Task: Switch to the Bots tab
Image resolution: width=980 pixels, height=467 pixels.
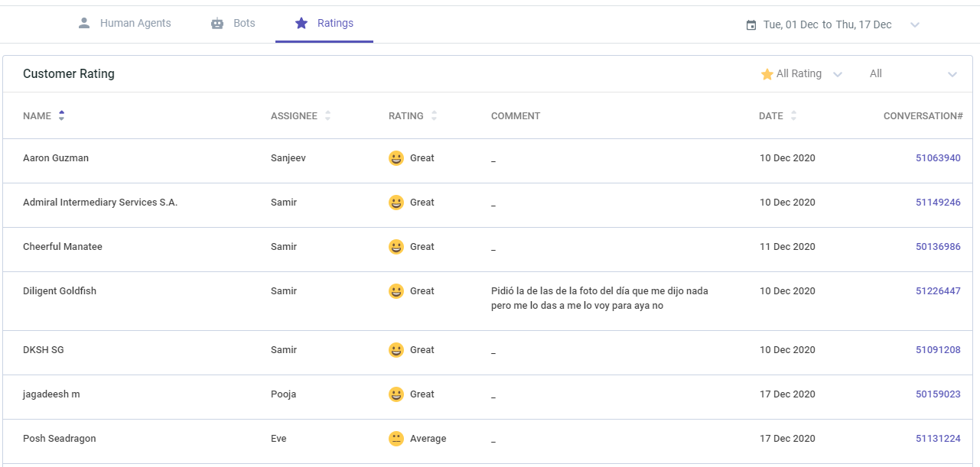Action: [233, 24]
